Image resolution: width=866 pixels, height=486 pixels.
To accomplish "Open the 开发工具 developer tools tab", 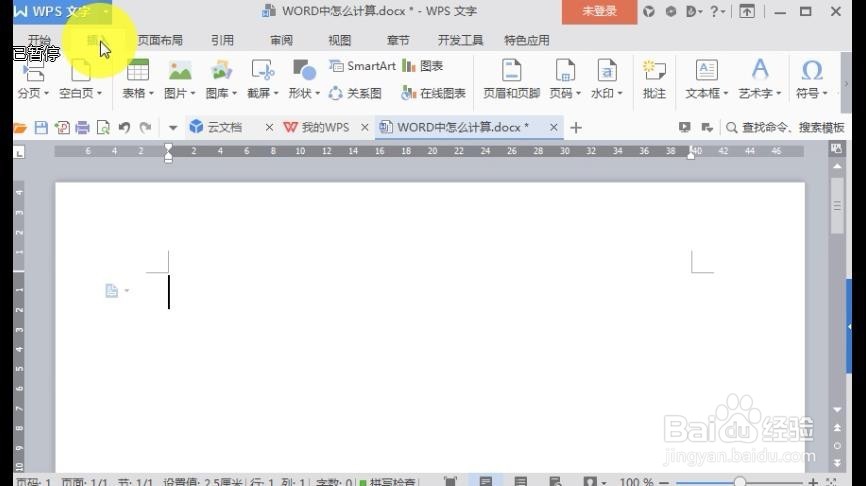I will 461,40.
